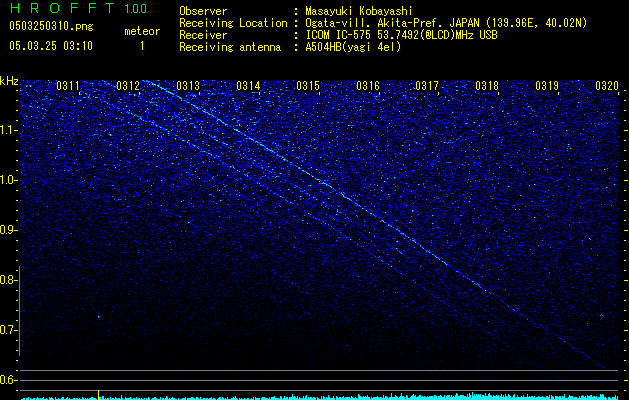Click the 0311 time marker
Image resolution: width=629 pixels, height=400 pixels.
pos(68,86)
